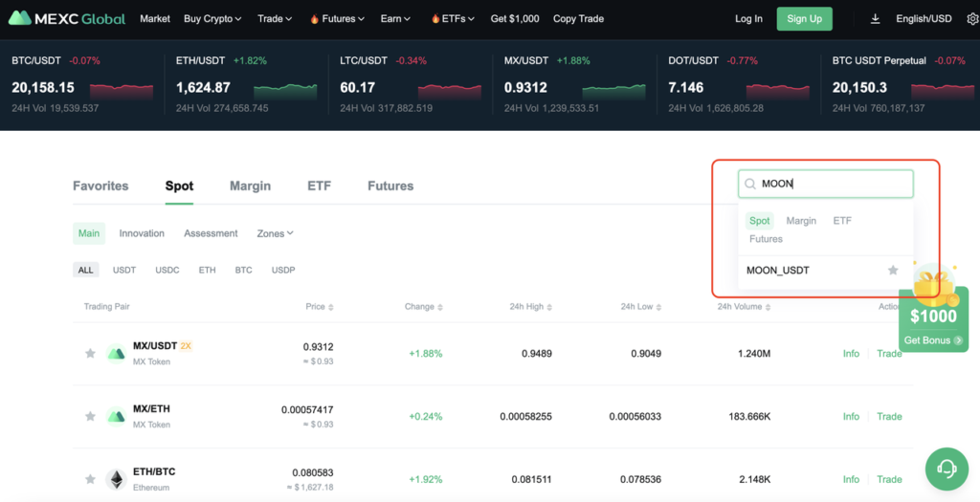Filter pairs by USDT quote

tap(124, 271)
